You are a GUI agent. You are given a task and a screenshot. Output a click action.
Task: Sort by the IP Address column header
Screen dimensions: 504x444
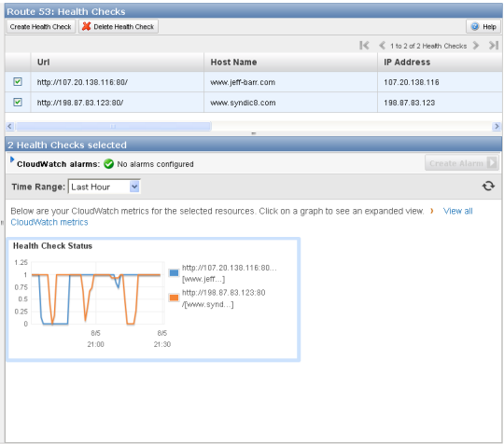tap(407, 62)
